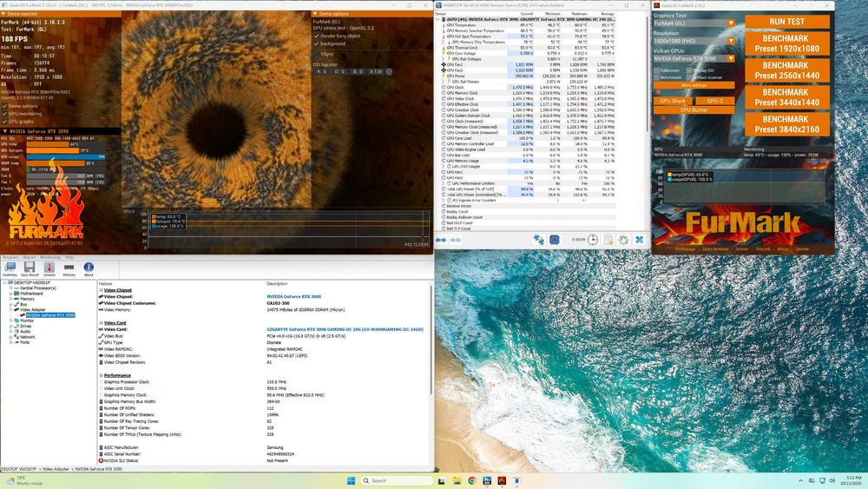868x489 pixels.
Task: Open the Help menu in HWiNFO
Action: (x=69, y=257)
